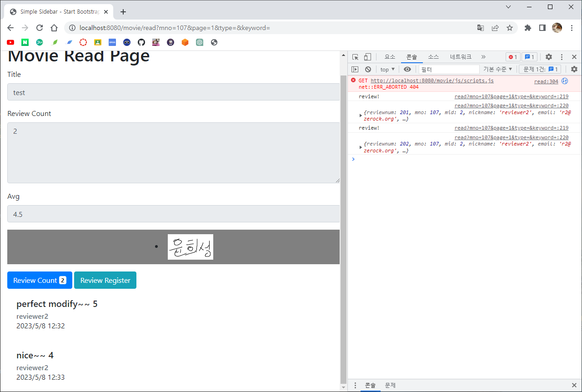582x392 pixels.
Task: Expand the reviewnum 201 object
Action: (361, 116)
